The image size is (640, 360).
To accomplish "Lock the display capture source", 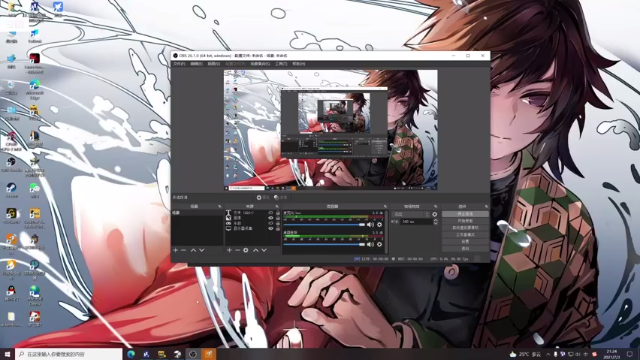I will [x=278, y=229].
